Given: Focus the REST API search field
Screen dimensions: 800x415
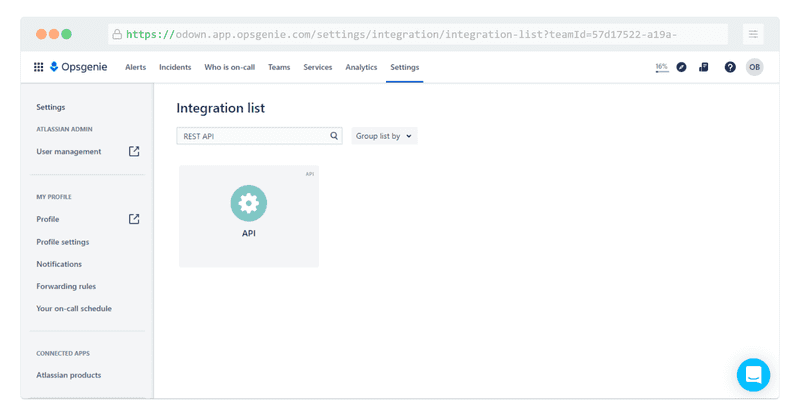Looking at the screenshot, I should tap(253, 136).
